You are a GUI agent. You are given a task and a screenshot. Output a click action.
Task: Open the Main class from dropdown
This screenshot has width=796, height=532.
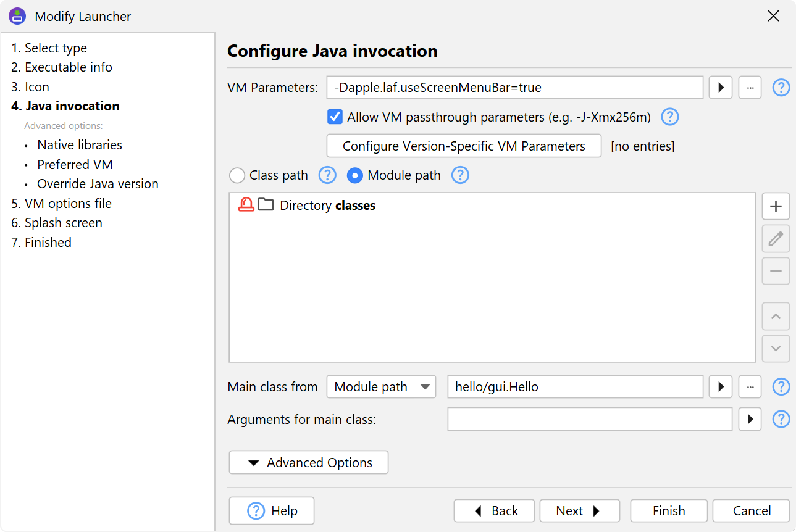[x=381, y=387]
